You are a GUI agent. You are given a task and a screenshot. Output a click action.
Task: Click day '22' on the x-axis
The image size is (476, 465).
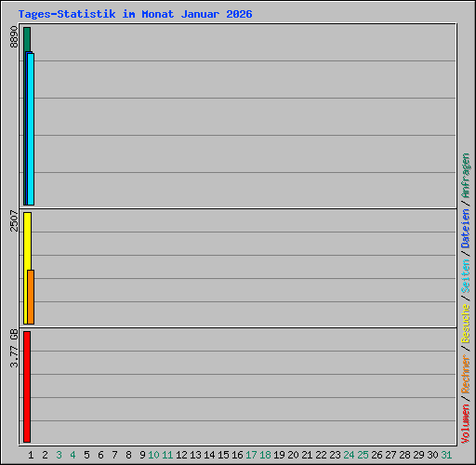coord(321,455)
